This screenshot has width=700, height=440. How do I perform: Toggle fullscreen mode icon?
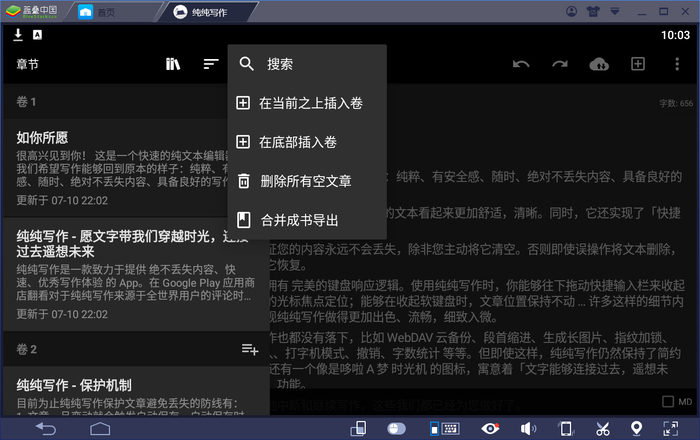(671, 429)
